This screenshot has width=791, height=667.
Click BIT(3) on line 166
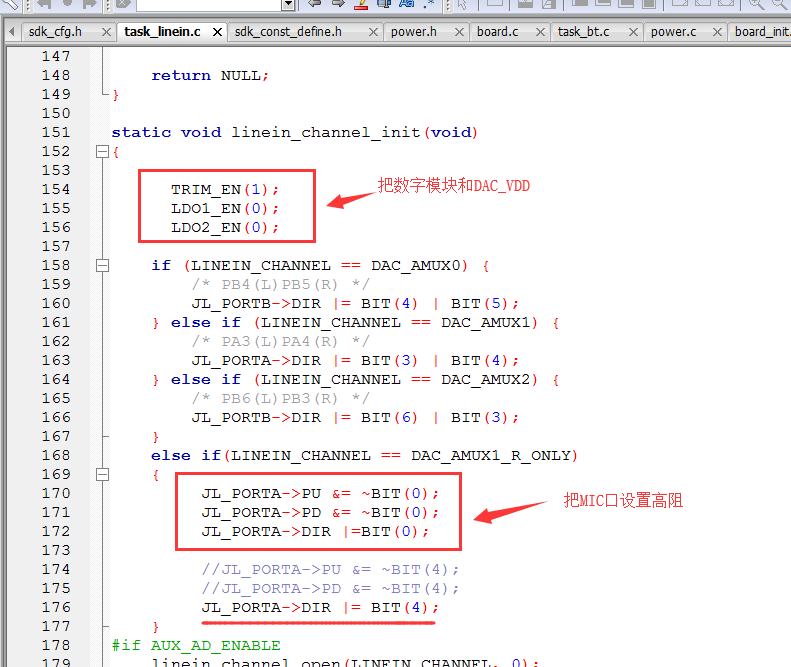coord(479,418)
